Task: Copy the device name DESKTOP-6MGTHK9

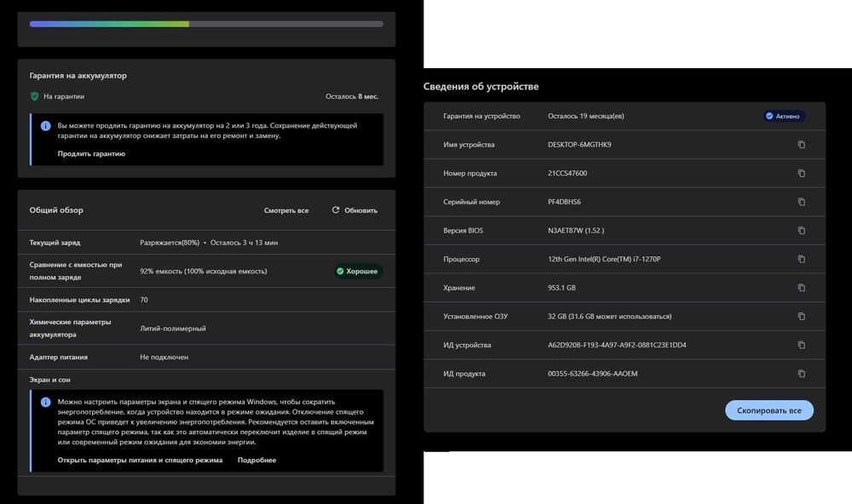Action: [801, 145]
